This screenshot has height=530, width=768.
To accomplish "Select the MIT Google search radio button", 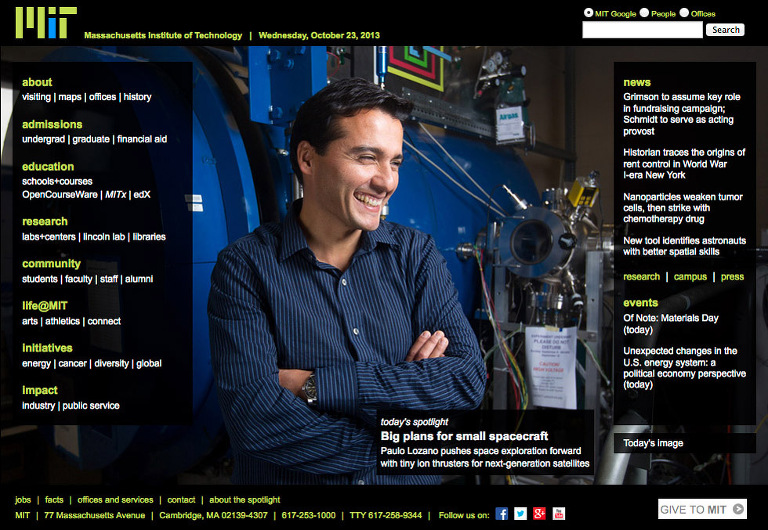I will point(588,13).
